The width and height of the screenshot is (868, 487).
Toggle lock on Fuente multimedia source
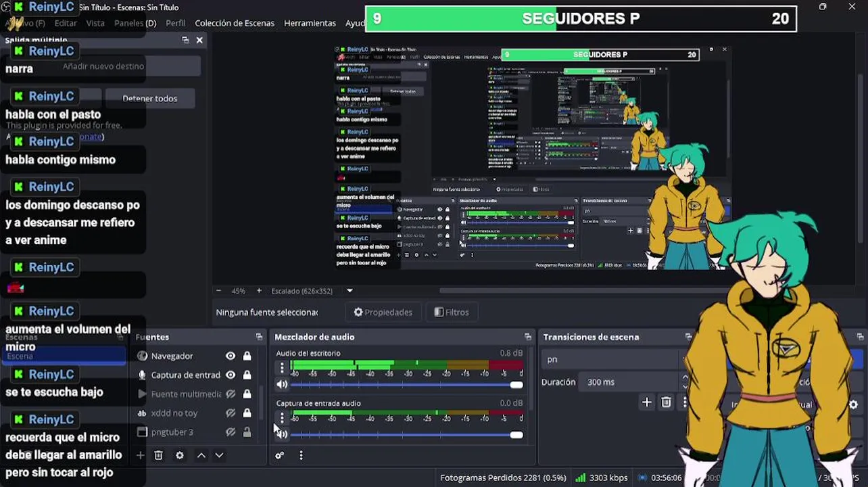pos(247,394)
